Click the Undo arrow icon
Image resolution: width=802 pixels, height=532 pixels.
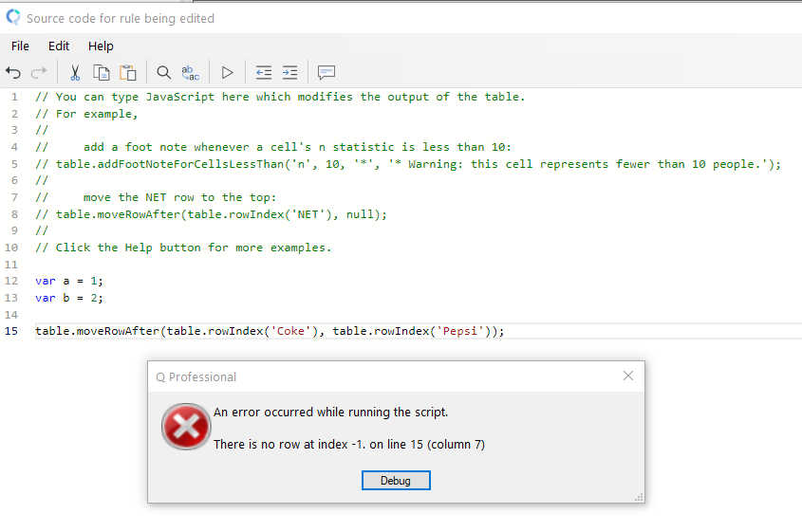pyautogui.click(x=13, y=72)
